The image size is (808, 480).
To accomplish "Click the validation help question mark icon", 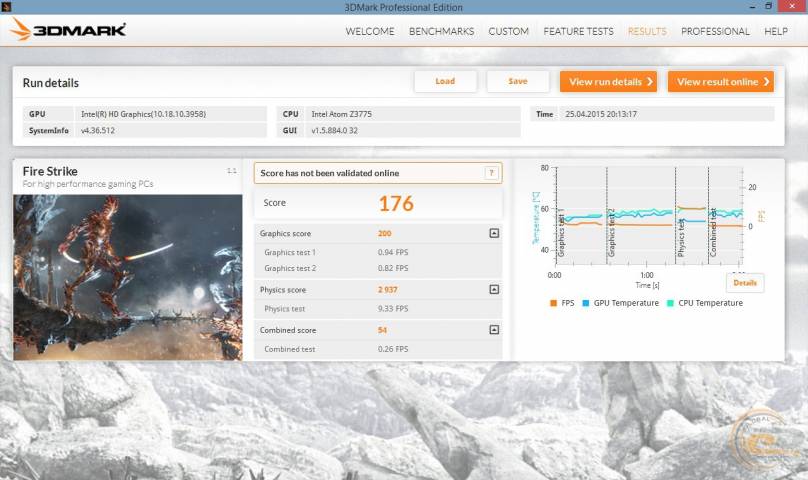I will (492, 173).
